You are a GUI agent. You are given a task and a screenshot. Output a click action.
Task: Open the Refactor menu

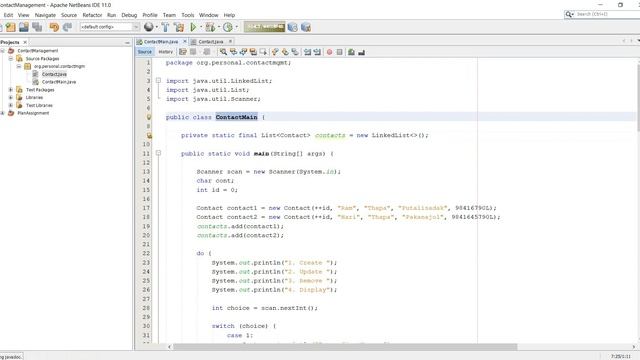92,15
